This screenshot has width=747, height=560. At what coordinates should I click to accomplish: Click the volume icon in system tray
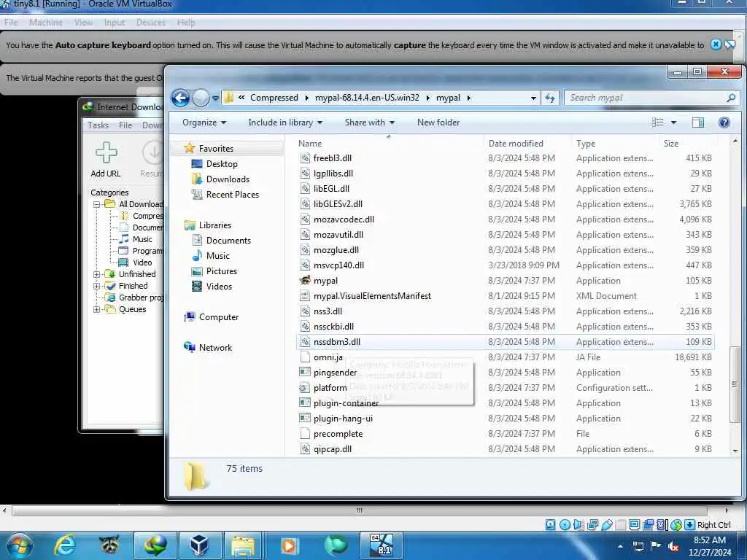(x=673, y=546)
